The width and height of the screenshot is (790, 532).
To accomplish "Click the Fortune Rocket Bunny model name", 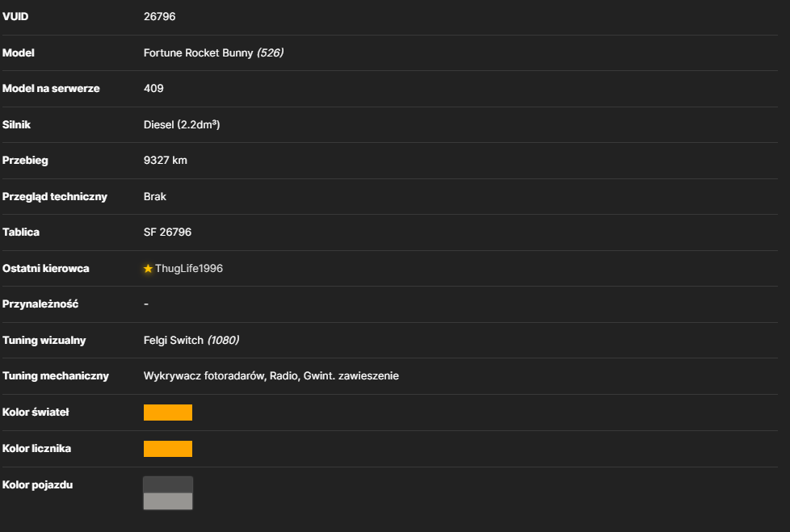I will tap(198, 52).
